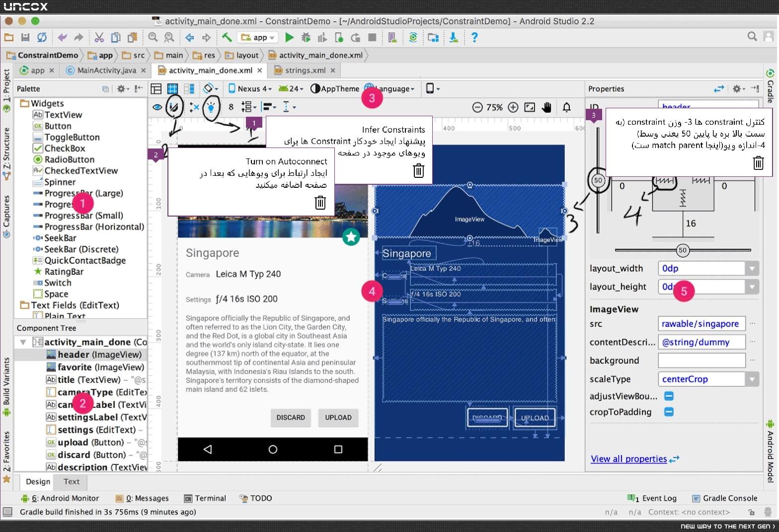Toggle the expert properties arrows icon
779x532 pixels.
(719, 89)
